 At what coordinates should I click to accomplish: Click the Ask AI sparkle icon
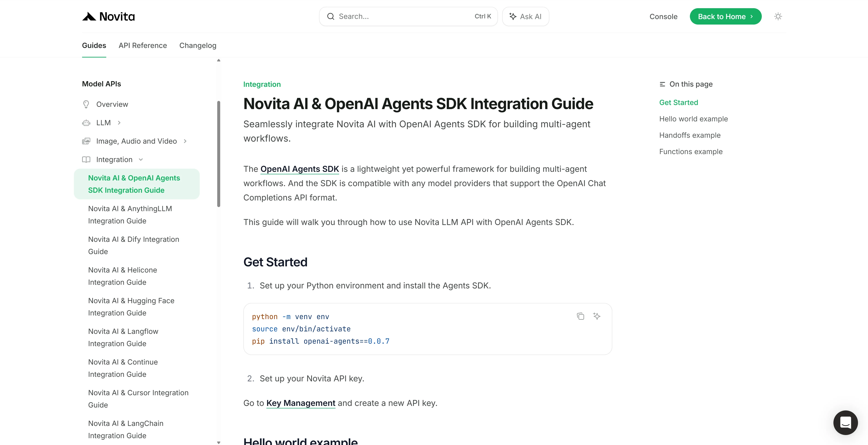coord(513,17)
